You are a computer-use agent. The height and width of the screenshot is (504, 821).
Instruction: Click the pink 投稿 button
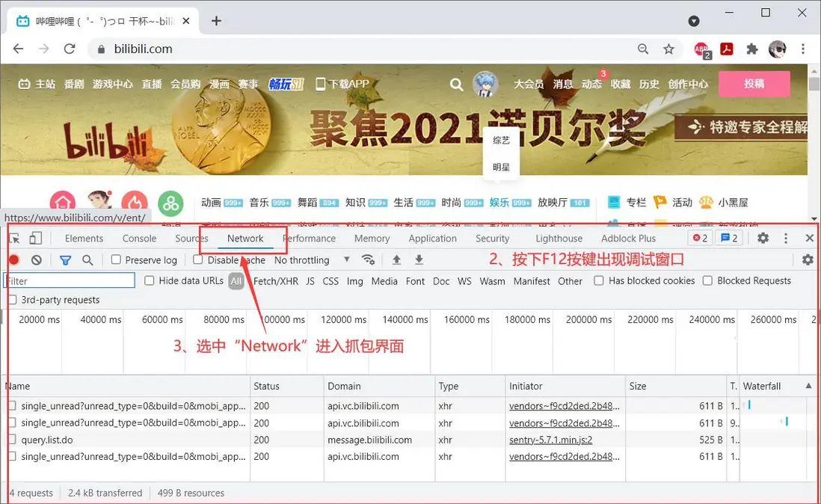point(754,84)
